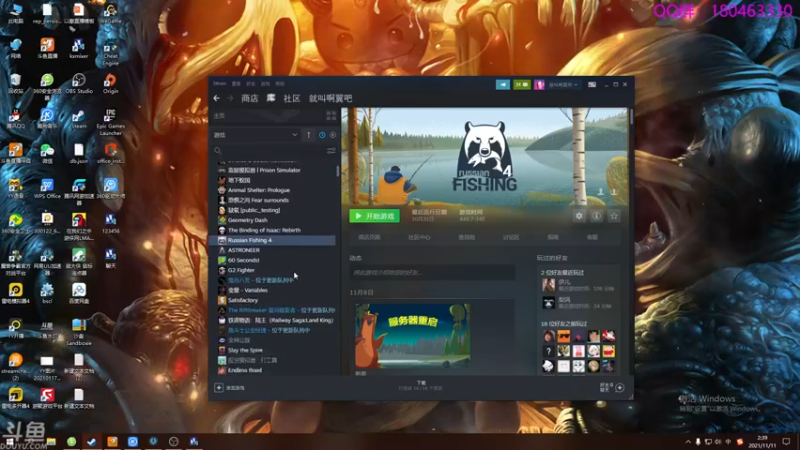The width and height of the screenshot is (800, 450).
Task: Select Animal Shelter: Prologue
Action: point(273,190)
